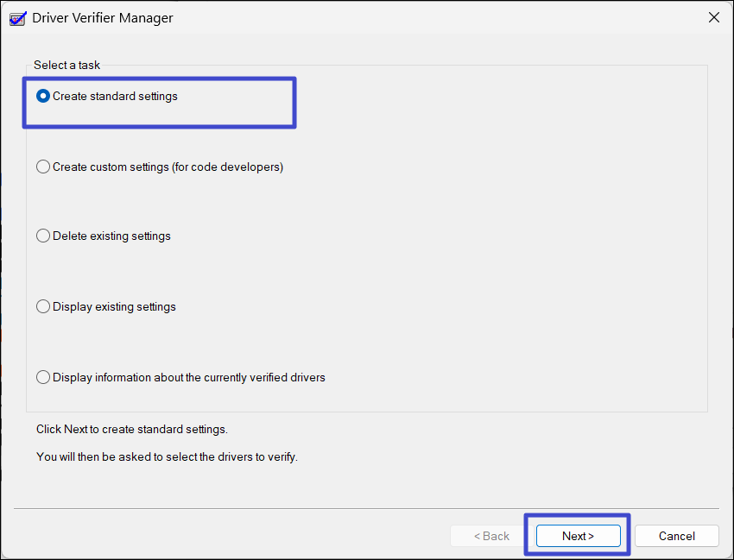Screen dimensions: 734x560
Task: Pick the Display existing settings radio button
Action: click(43, 307)
